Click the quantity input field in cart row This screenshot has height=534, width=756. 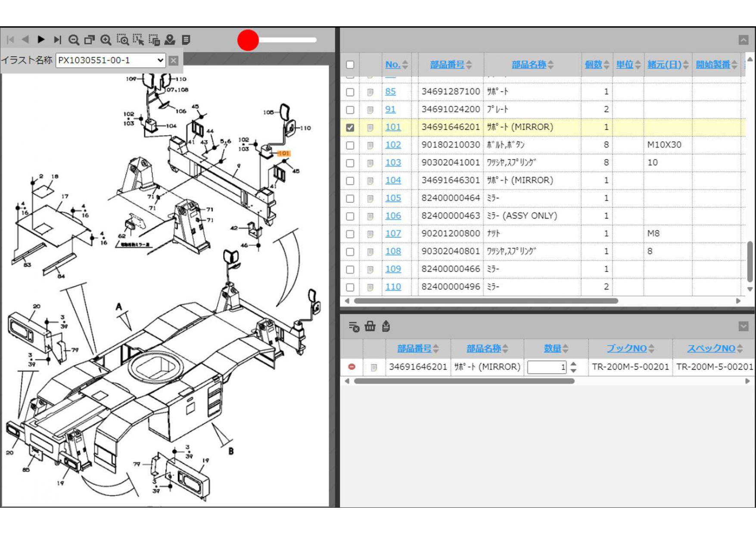click(x=546, y=367)
